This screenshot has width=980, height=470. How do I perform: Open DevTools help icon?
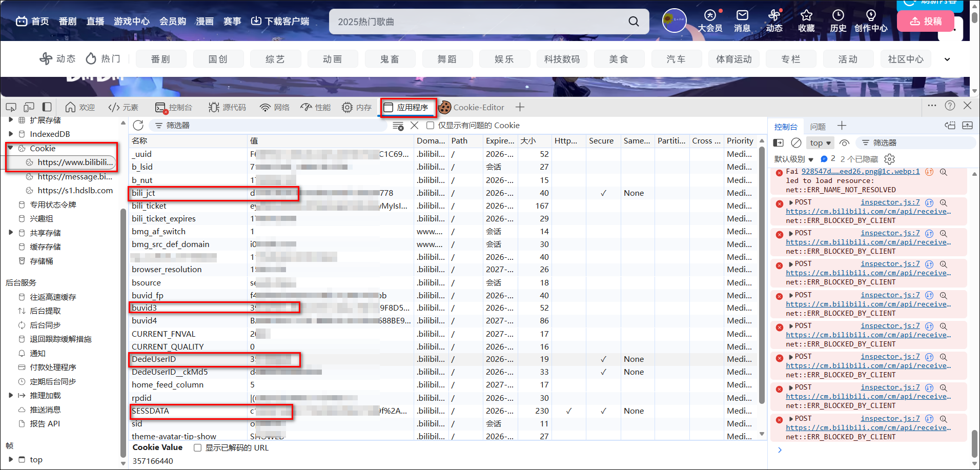(x=950, y=106)
